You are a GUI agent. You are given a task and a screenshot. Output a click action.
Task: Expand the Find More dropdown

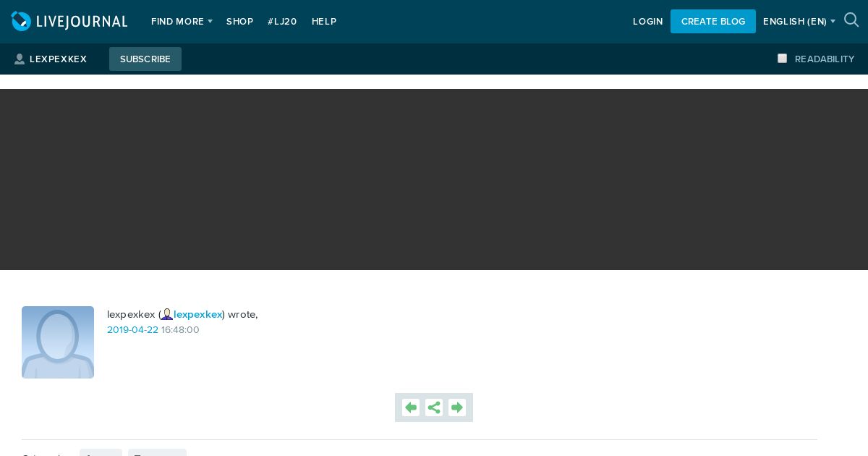(182, 22)
